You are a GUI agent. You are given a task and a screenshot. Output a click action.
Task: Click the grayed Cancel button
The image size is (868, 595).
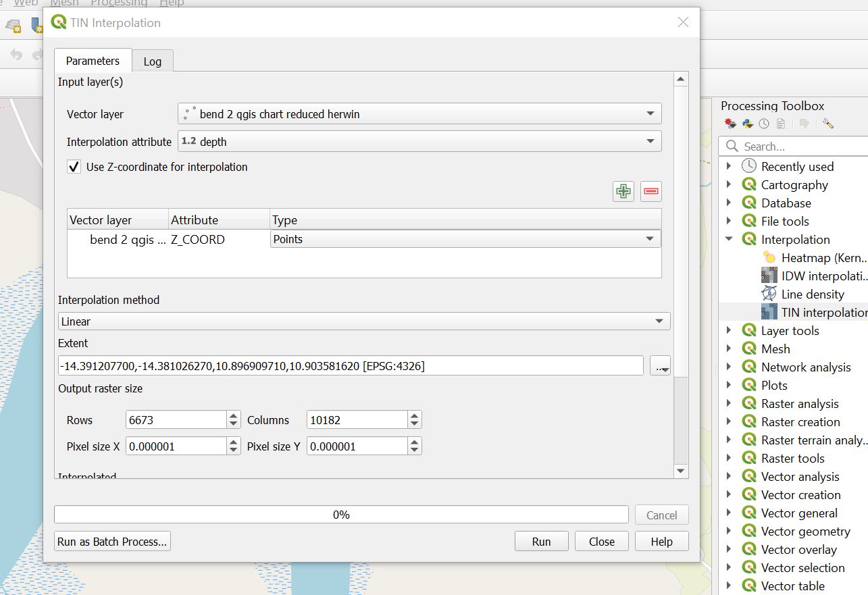(662, 515)
